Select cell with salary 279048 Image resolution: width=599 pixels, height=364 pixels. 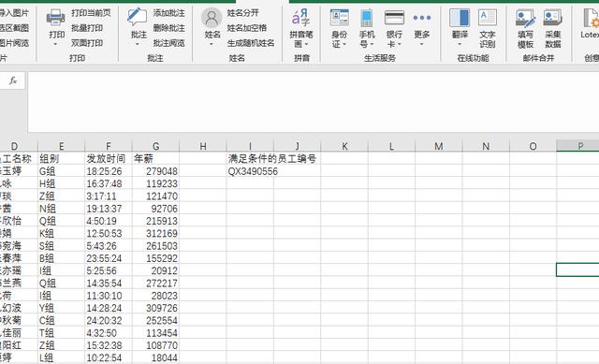tap(155, 171)
